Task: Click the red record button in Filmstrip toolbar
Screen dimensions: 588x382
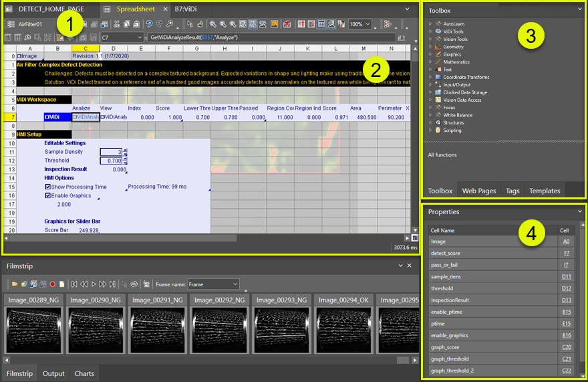Action: click(x=52, y=284)
